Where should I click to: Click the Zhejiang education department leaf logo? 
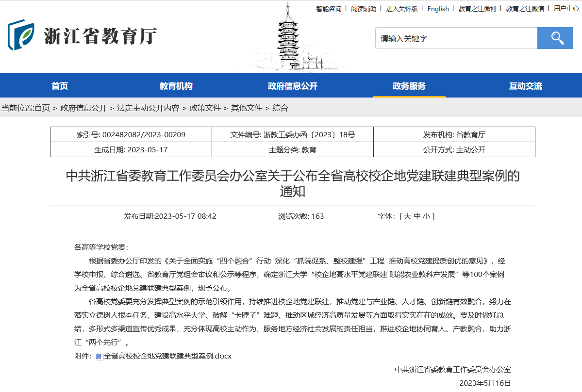(21, 35)
